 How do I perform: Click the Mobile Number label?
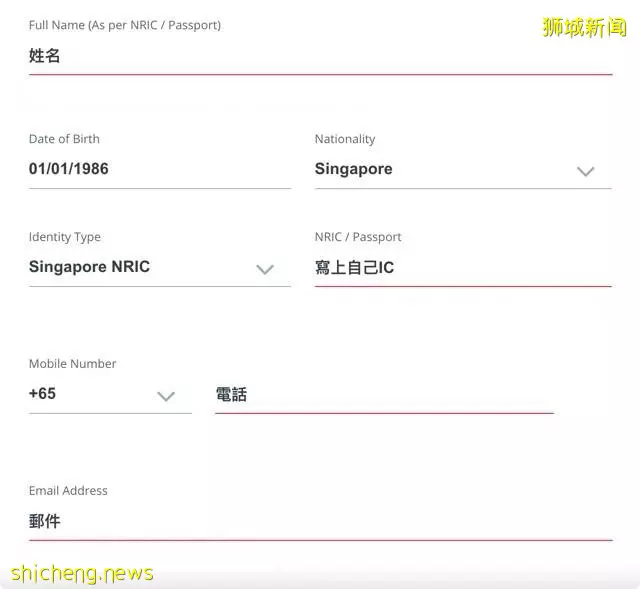tap(73, 363)
